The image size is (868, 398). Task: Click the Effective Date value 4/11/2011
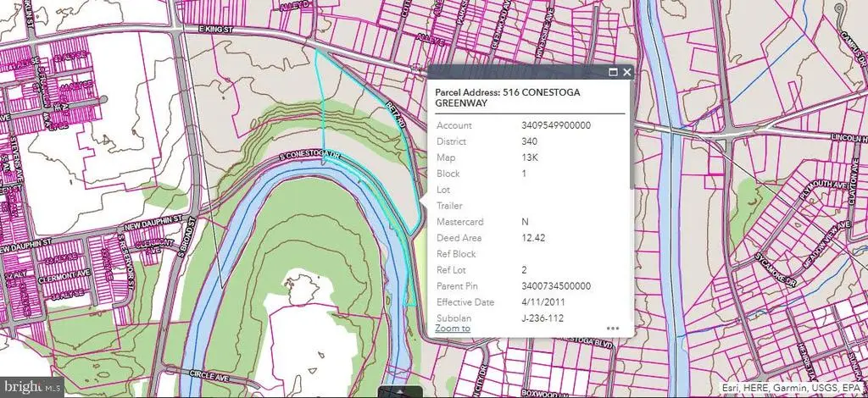pos(544,301)
